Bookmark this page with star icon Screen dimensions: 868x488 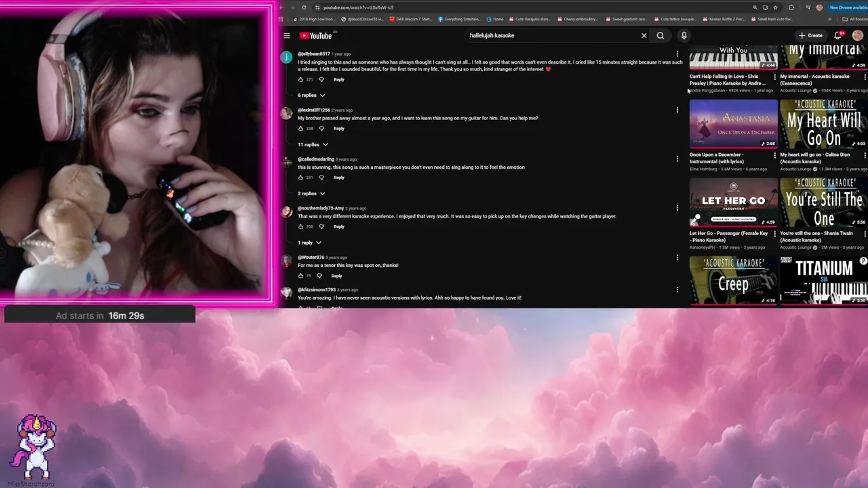tap(775, 7)
